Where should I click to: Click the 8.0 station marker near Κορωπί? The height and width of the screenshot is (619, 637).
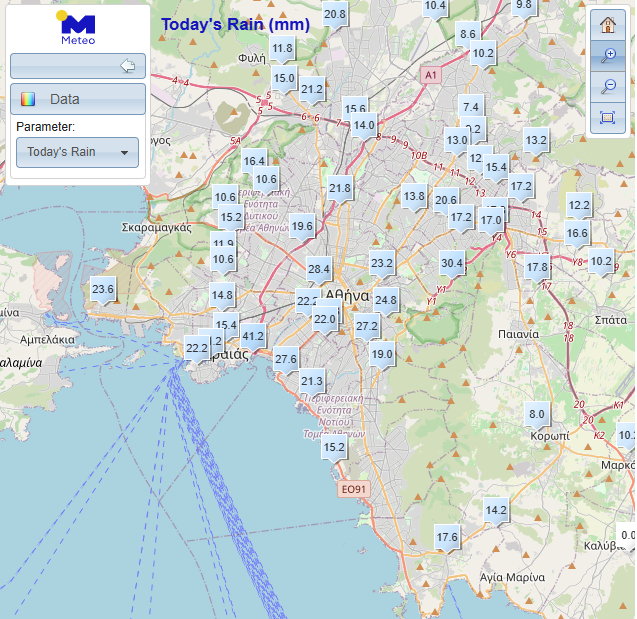[x=537, y=414]
